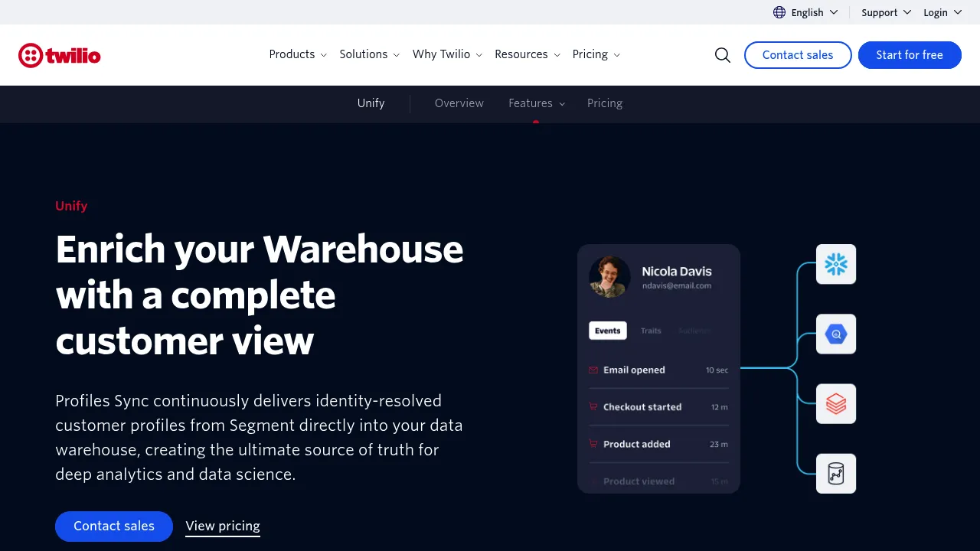Expand the Solutions menu
The height and width of the screenshot is (551, 980).
tap(370, 54)
